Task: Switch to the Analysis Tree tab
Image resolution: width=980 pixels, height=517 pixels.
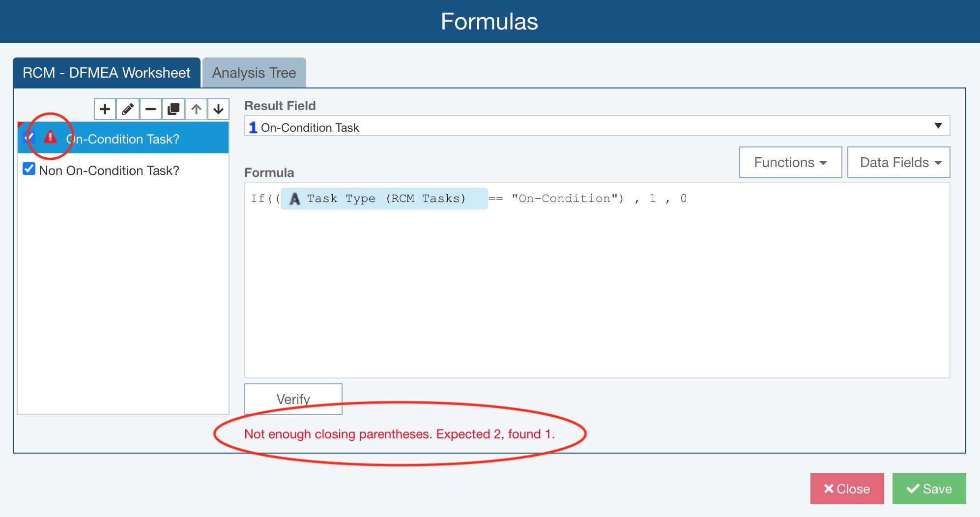Action: click(x=254, y=73)
